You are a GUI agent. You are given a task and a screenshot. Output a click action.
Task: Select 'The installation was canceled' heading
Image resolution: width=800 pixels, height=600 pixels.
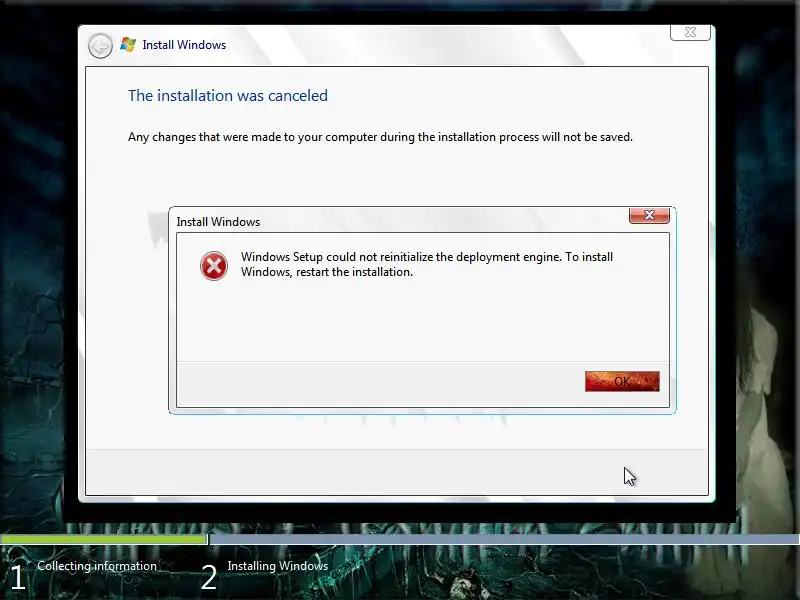point(228,95)
